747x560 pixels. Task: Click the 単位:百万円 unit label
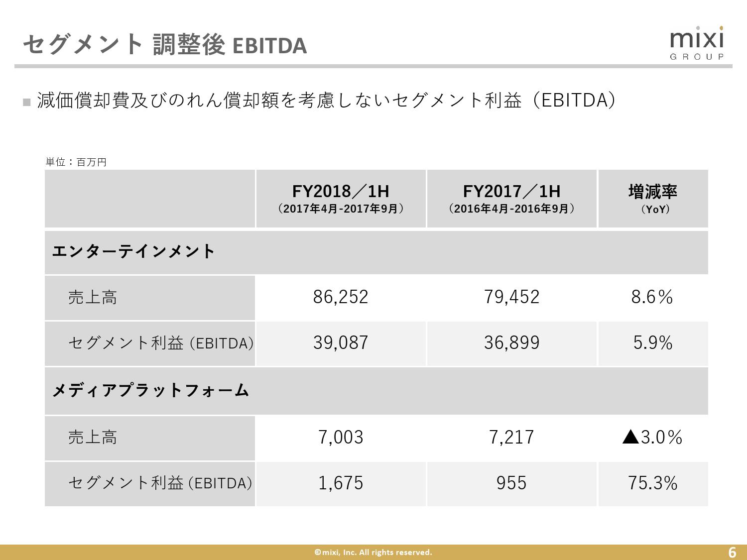tap(76, 162)
